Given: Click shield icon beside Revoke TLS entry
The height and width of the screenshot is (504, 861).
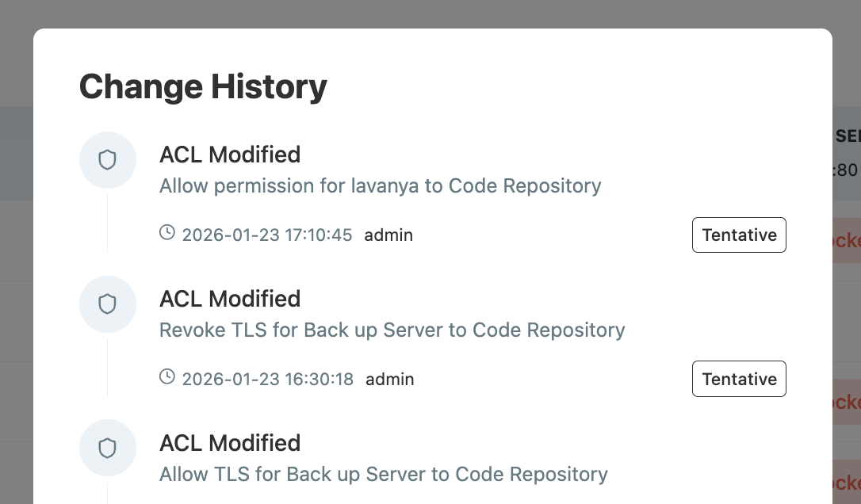Looking at the screenshot, I should tap(108, 304).
